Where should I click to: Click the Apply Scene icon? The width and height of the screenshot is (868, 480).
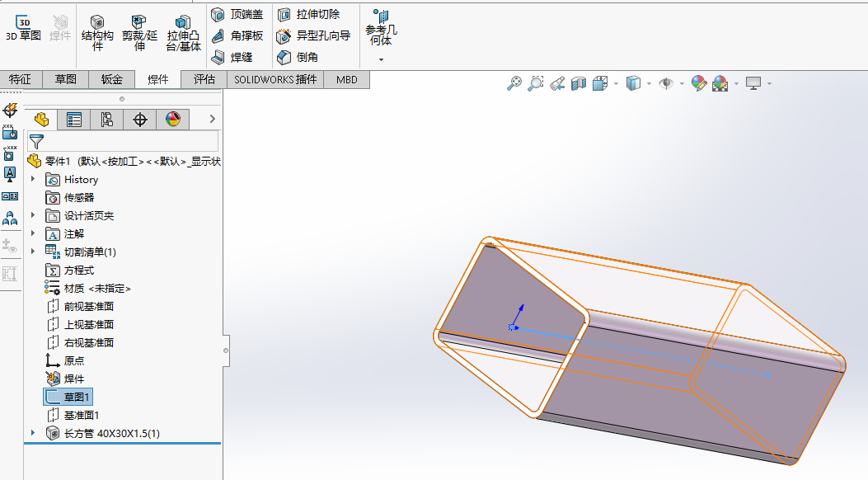720,83
